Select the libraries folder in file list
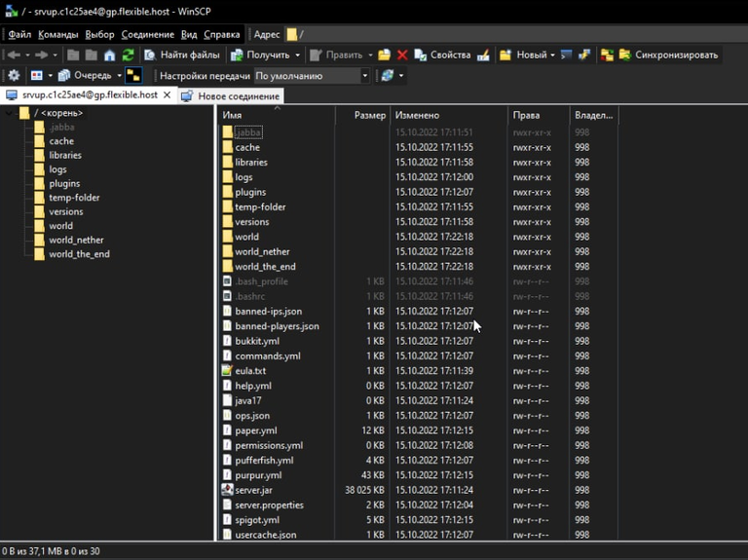 251,163
